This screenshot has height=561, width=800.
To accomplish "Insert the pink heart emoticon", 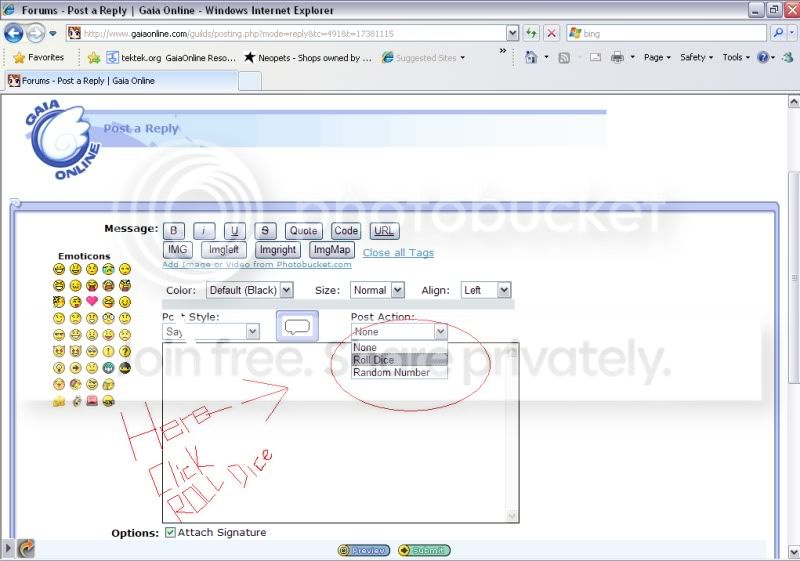I will (92, 301).
